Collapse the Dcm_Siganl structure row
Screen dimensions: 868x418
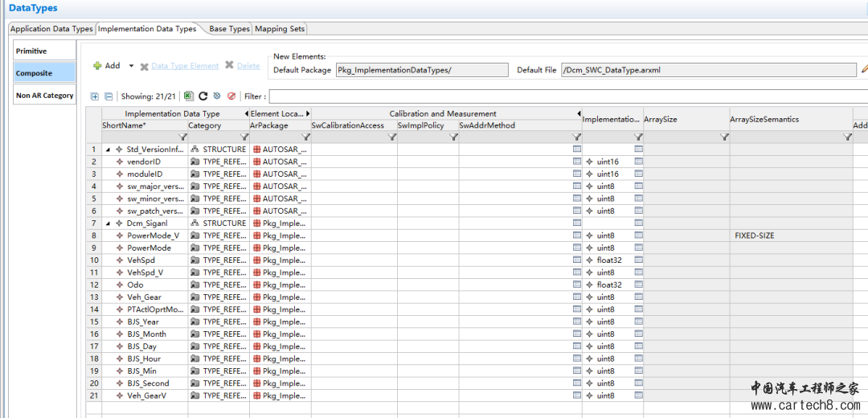coord(108,223)
